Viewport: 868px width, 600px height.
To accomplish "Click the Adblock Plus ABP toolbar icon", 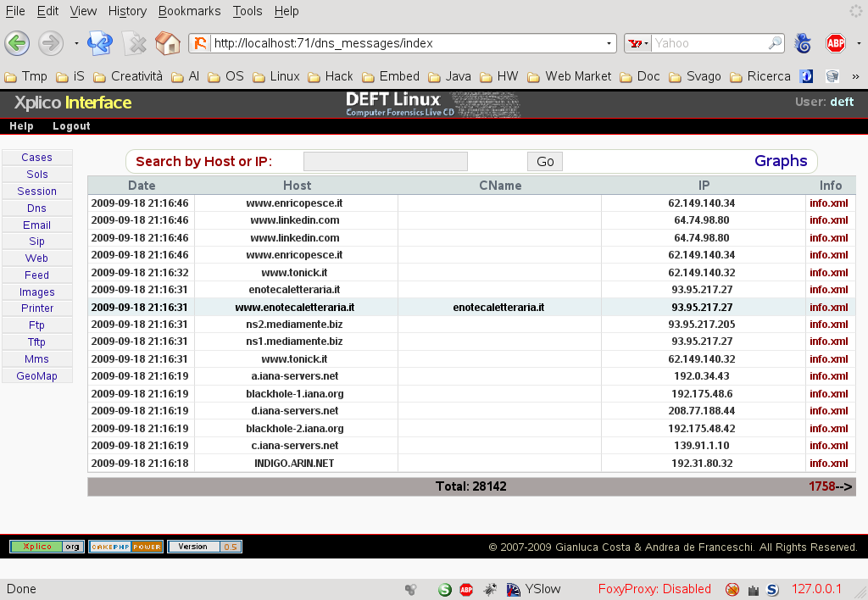I will click(836, 43).
